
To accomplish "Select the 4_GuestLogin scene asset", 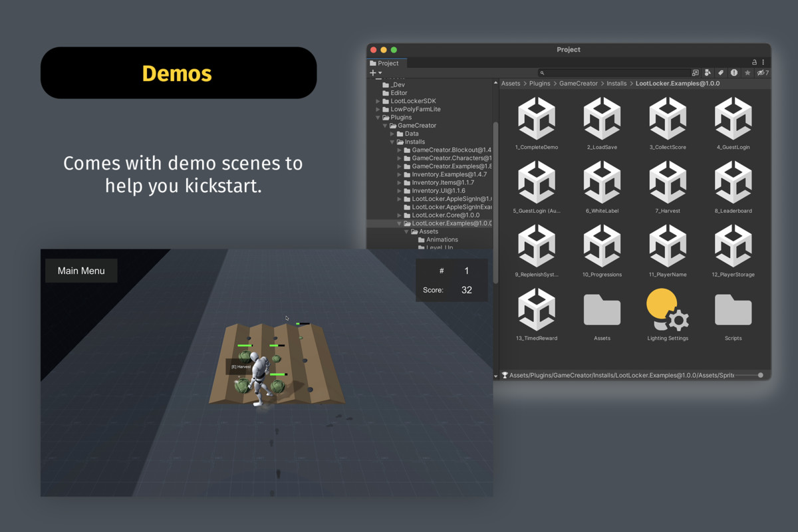I will (733, 124).
